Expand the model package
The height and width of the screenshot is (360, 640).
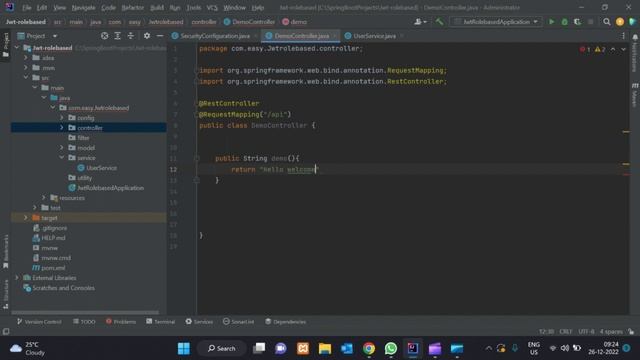(62, 148)
